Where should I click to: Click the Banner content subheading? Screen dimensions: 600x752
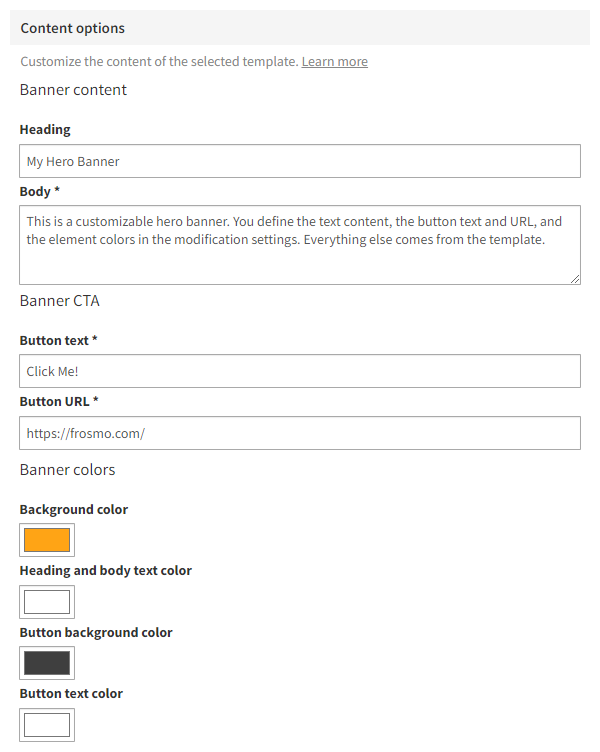point(73,90)
